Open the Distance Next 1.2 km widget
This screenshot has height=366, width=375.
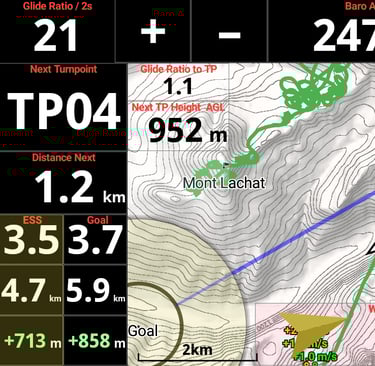[63, 182]
